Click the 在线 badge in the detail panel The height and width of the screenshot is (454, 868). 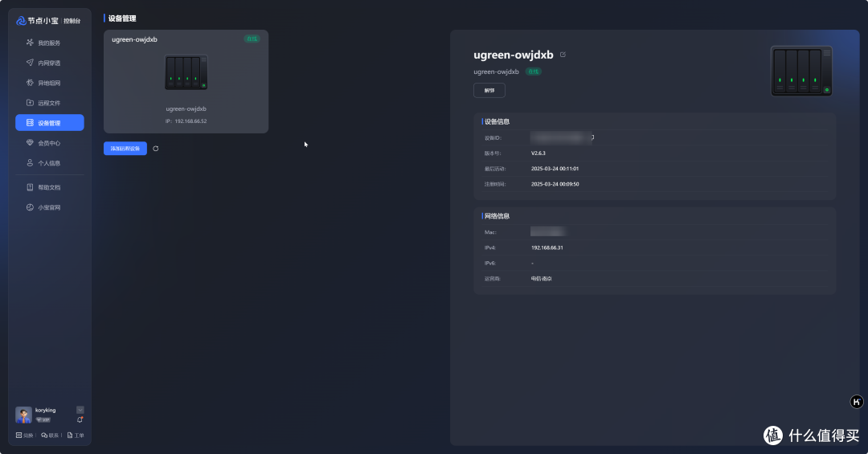pyautogui.click(x=533, y=72)
